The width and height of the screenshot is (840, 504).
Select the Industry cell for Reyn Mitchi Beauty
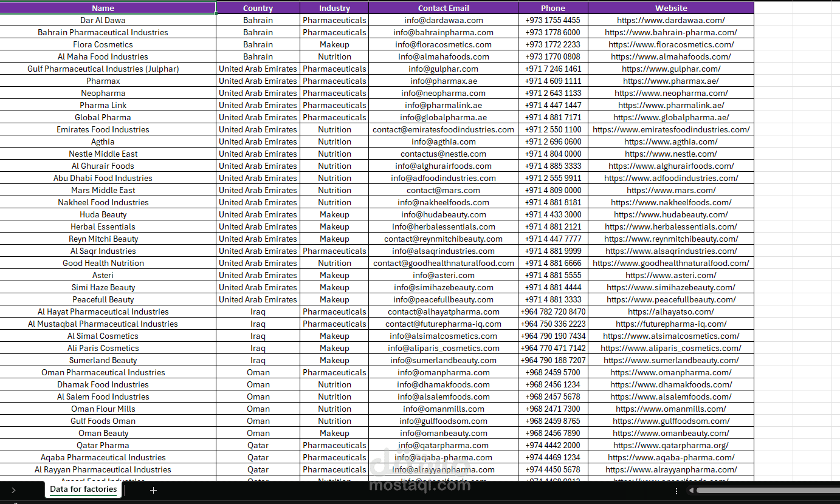tap(334, 239)
